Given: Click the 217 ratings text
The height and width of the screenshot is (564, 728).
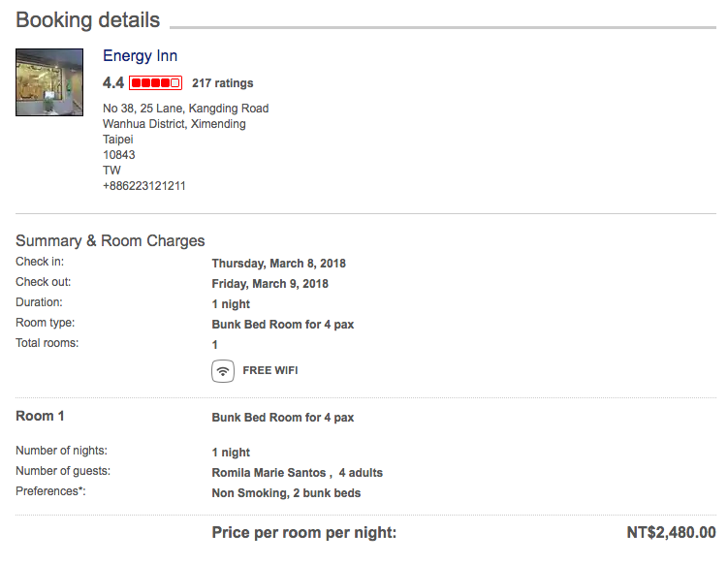Looking at the screenshot, I should coord(223,83).
